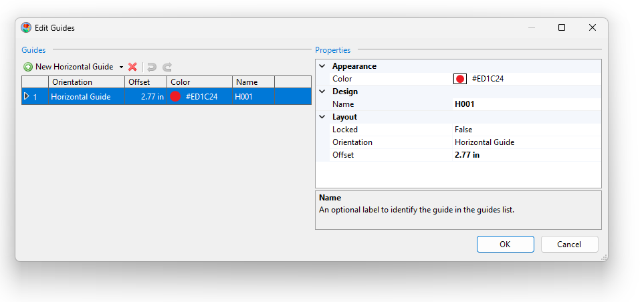Toggle the Locked property value False

coord(463,130)
